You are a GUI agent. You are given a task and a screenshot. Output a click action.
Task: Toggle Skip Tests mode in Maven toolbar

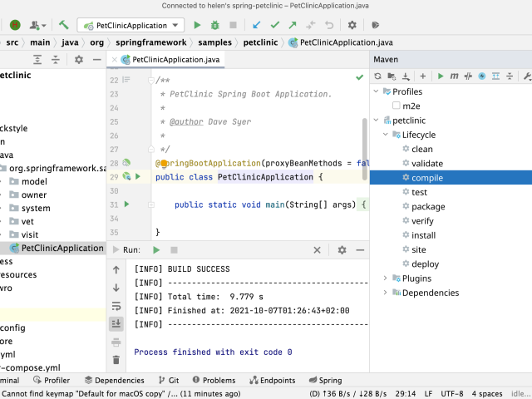coord(482,76)
